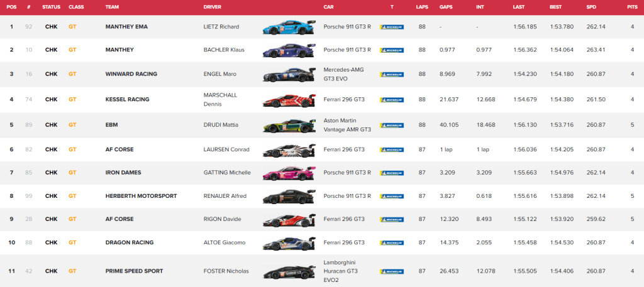Image resolution: width=644 pixels, height=287 pixels.
Task: Select team name KESSEL RACING
Action: coord(127,99)
